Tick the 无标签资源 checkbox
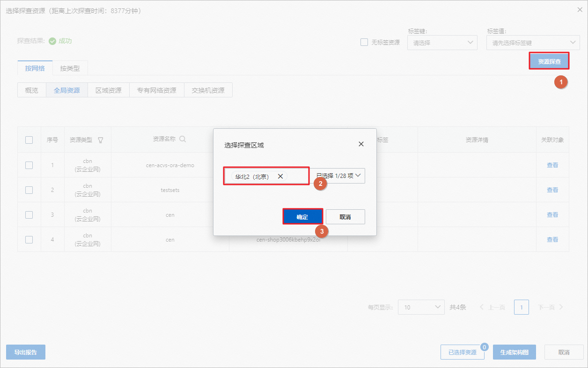This screenshot has width=588, height=368. 364,42
